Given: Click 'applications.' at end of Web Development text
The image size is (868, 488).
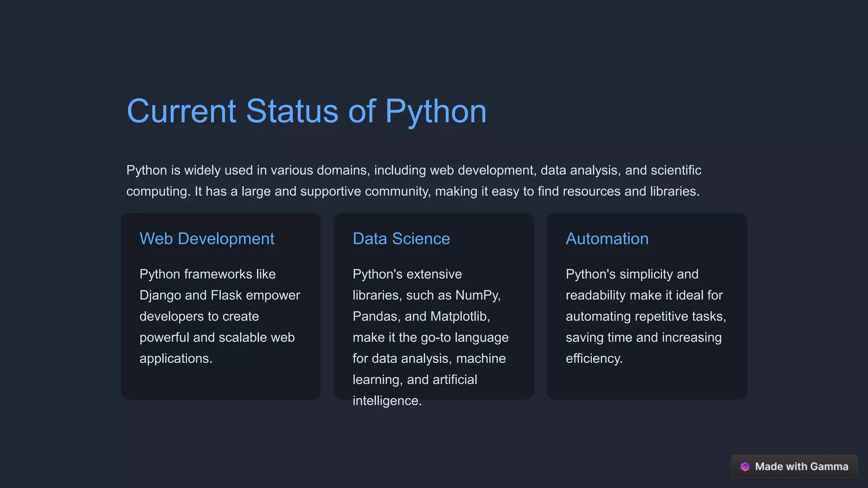Looking at the screenshot, I should (175, 358).
